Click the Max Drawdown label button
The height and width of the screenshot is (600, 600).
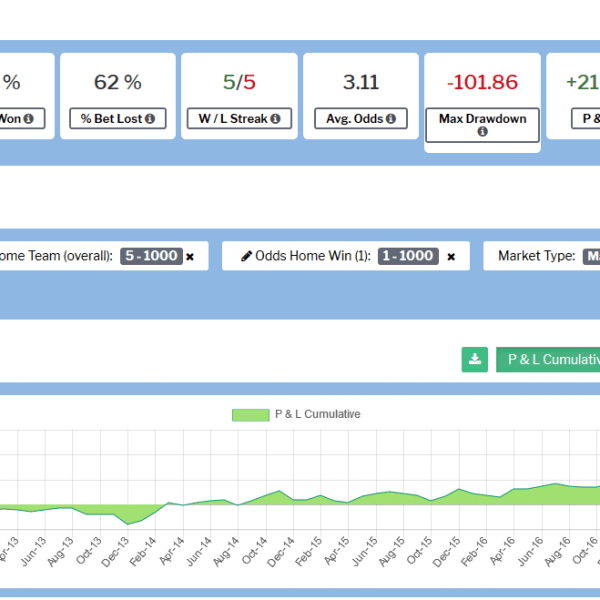(483, 125)
